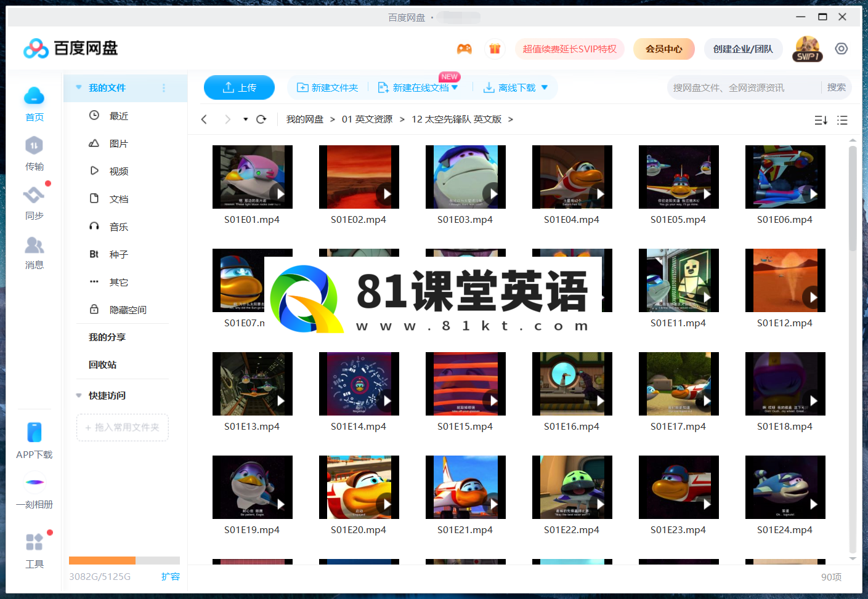Click 我的网盘 in the breadcrumb
868x599 pixels.
(305, 119)
